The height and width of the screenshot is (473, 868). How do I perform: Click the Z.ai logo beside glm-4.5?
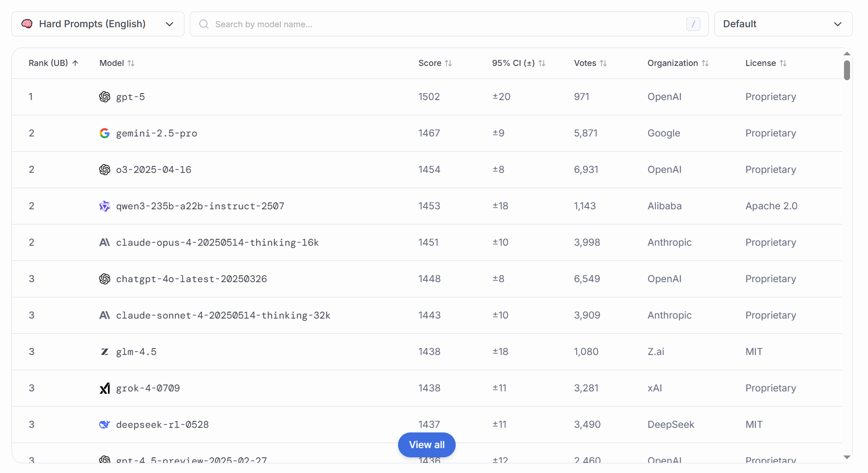pyautogui.click(x=105, y=352)
